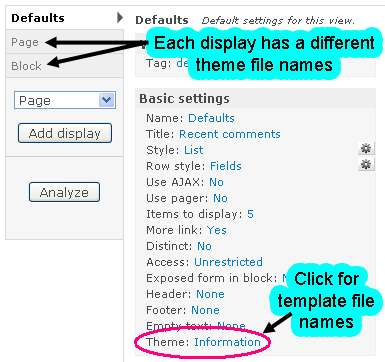This screenshot has width=385, height=362.
Task: Open the Row style settings gear icon
Action: (x=366, y=164)
